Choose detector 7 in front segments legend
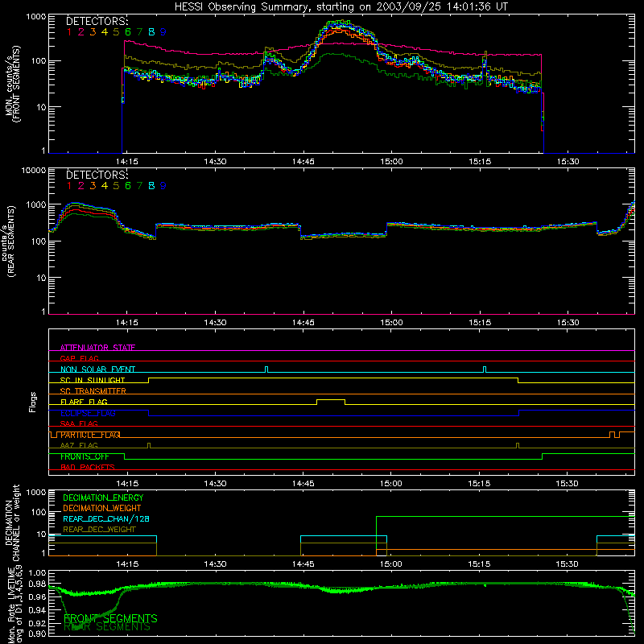Image resolution: width=644 pixels, height=644 pixels. tap(139, 32)
